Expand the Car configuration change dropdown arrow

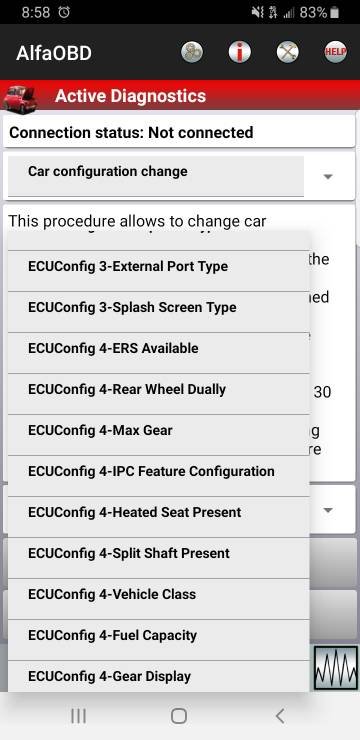tap(328, 177)
